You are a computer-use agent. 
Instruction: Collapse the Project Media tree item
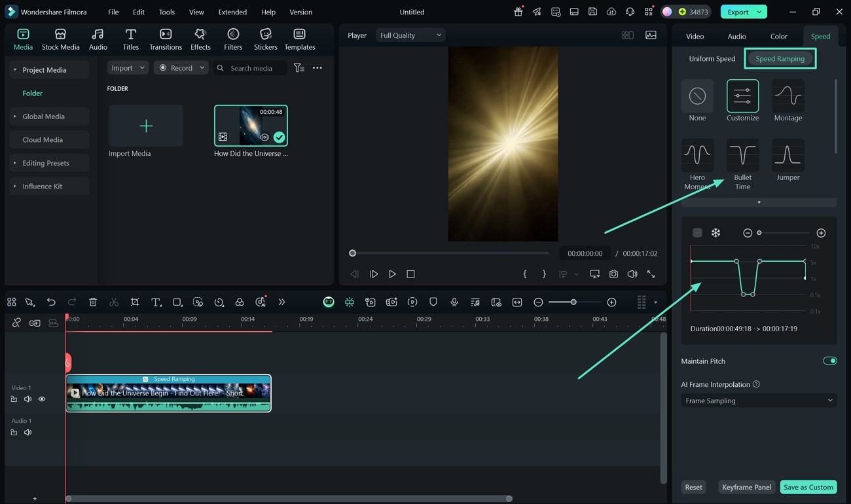pos(15,70)
